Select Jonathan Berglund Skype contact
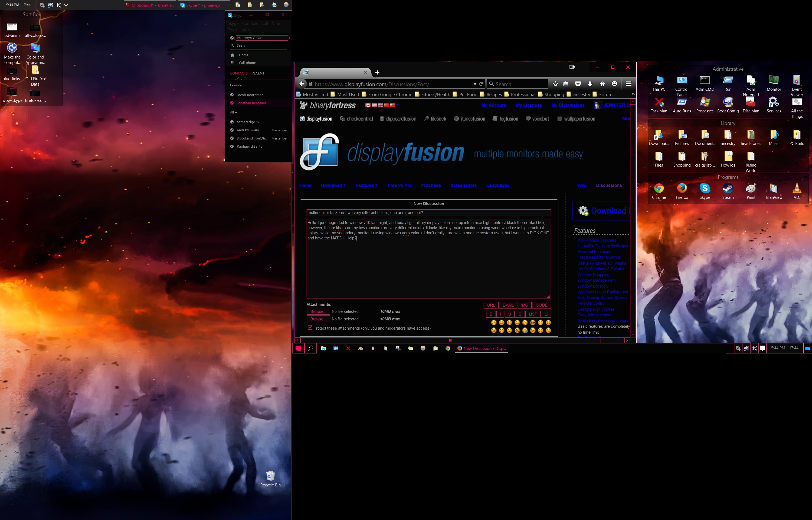 point(258,103)
